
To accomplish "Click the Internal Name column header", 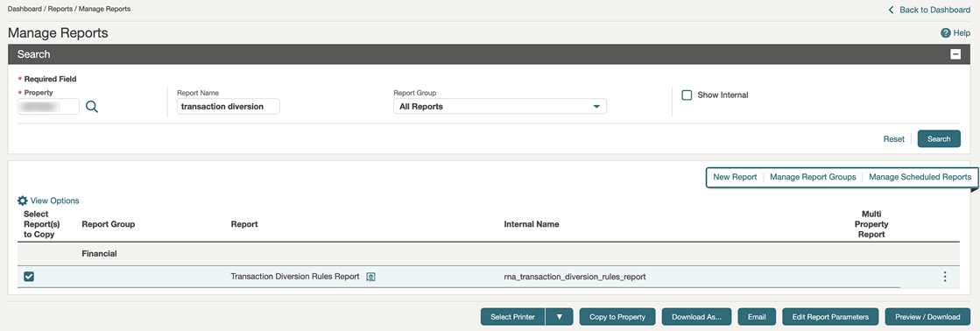I will coord(532,224).
